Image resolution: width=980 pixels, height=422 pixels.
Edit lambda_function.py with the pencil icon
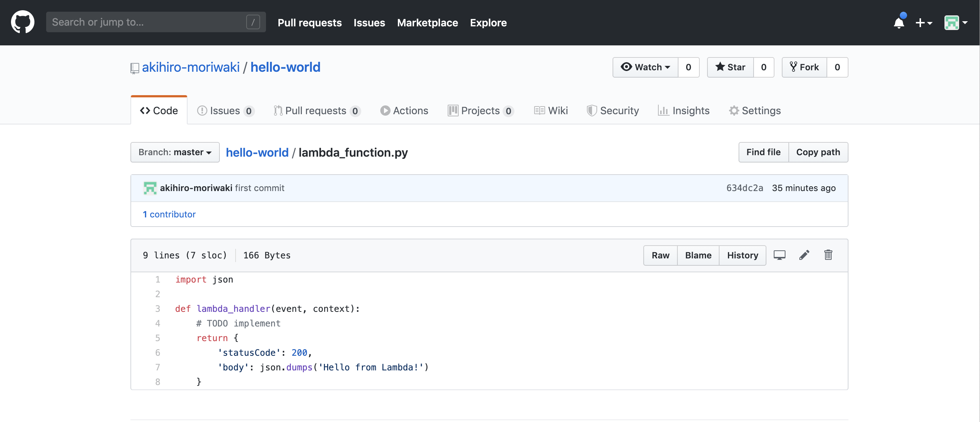point(804,255)
